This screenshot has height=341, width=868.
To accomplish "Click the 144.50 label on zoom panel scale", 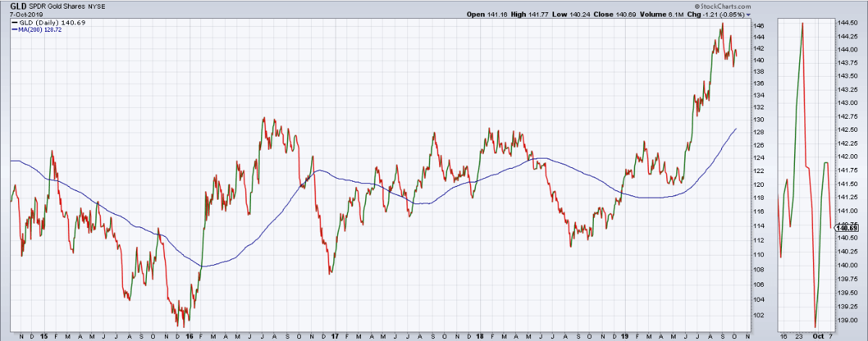I will pos(848,22).
